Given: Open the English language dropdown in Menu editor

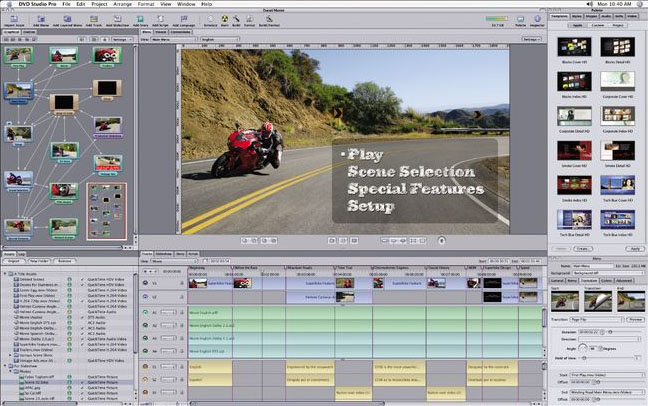Looking at the screenshot, I should pyautogui.click(x=219, y=39).
